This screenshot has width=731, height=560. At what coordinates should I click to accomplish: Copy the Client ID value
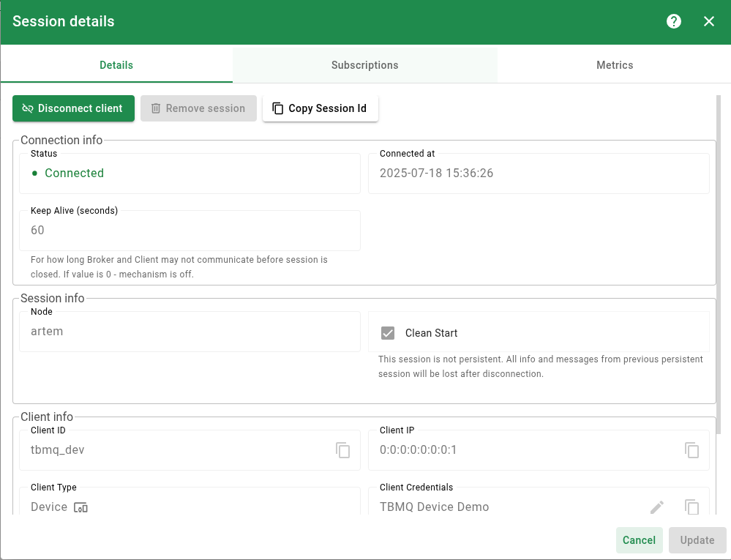[x=343, y=450]
